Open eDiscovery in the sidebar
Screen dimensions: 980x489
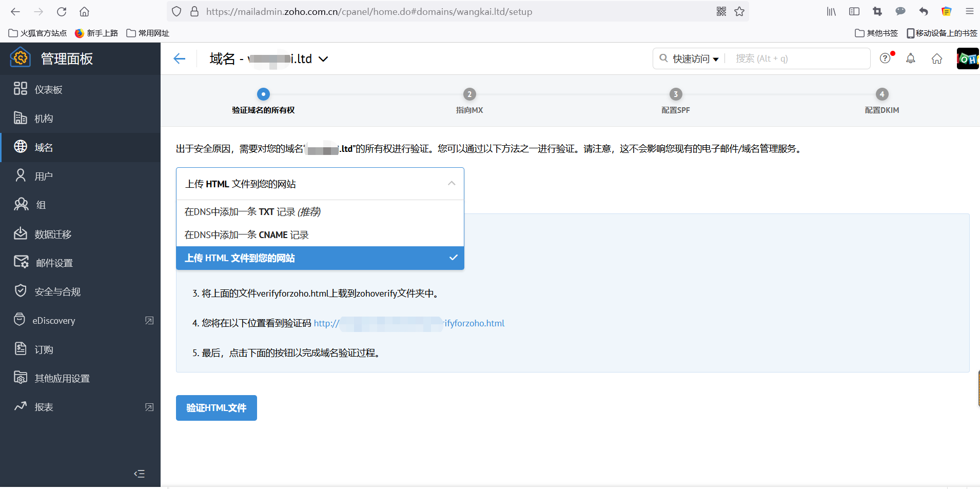(80, 321)
